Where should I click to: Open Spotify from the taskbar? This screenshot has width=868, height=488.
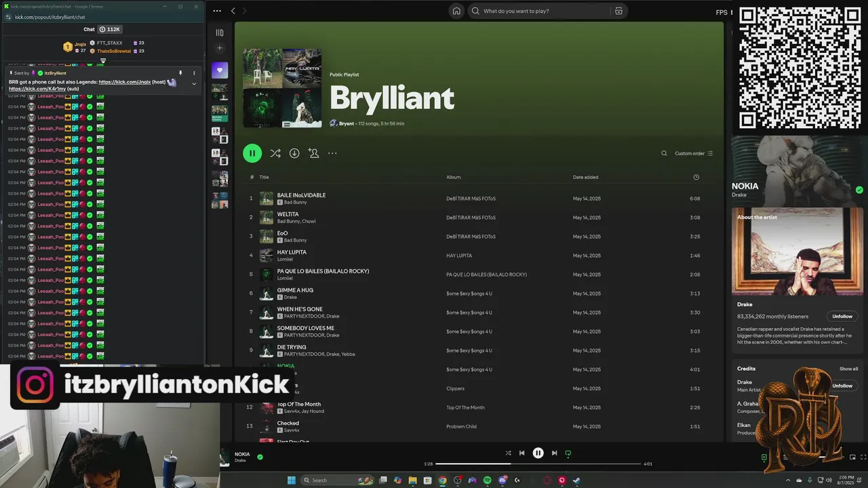(487, 480)
